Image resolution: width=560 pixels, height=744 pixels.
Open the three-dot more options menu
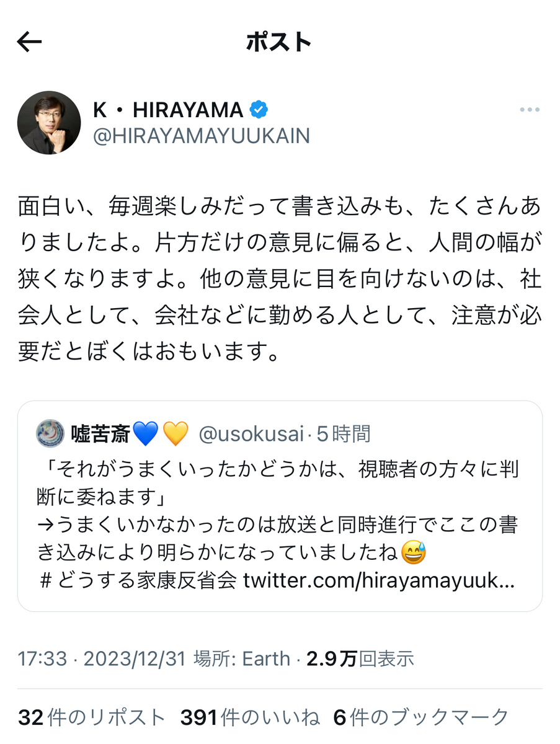[x=529, y=110]
